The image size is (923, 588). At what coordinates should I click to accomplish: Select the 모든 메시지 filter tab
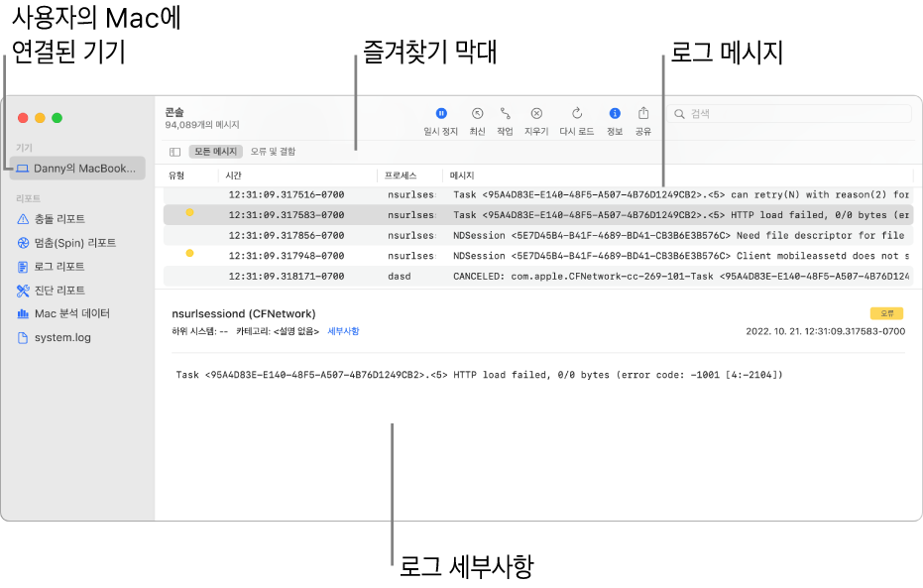215,152
